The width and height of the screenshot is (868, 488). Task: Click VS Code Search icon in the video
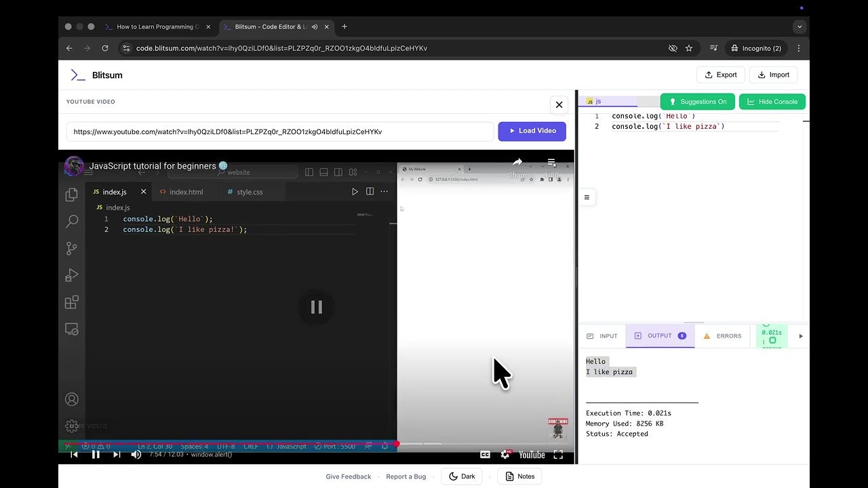[71, 222]
